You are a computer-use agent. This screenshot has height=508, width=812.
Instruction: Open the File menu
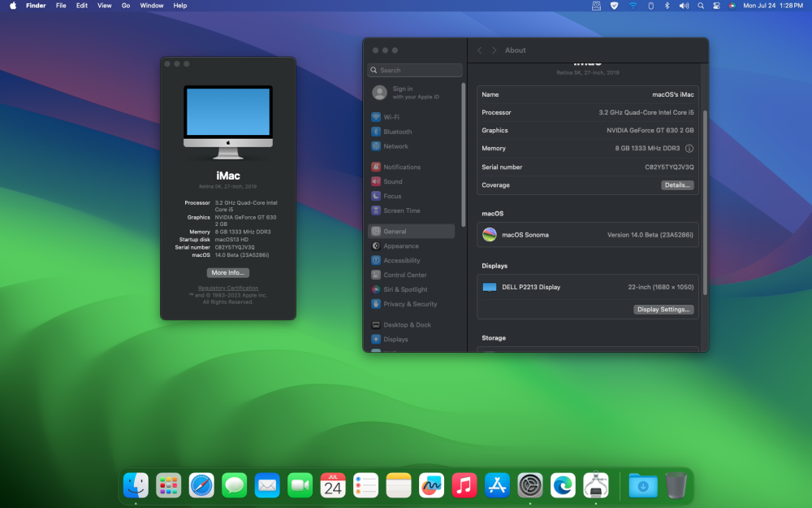[61, 6]
